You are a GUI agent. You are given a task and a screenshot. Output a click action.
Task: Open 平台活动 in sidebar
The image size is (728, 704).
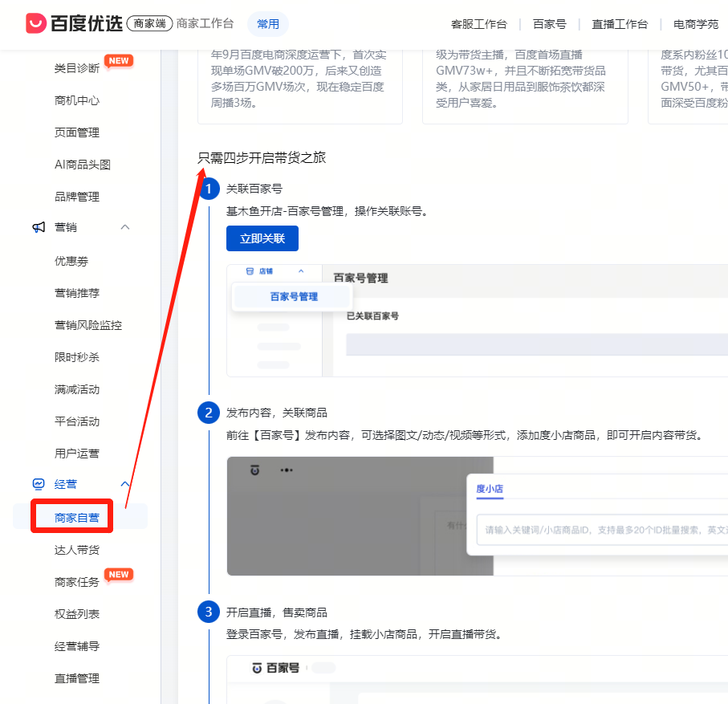pyautogui.click(x=77, y=421)
